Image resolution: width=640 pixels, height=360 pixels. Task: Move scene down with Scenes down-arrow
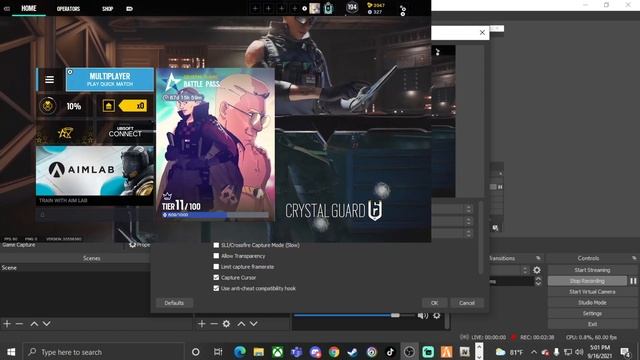47,324
